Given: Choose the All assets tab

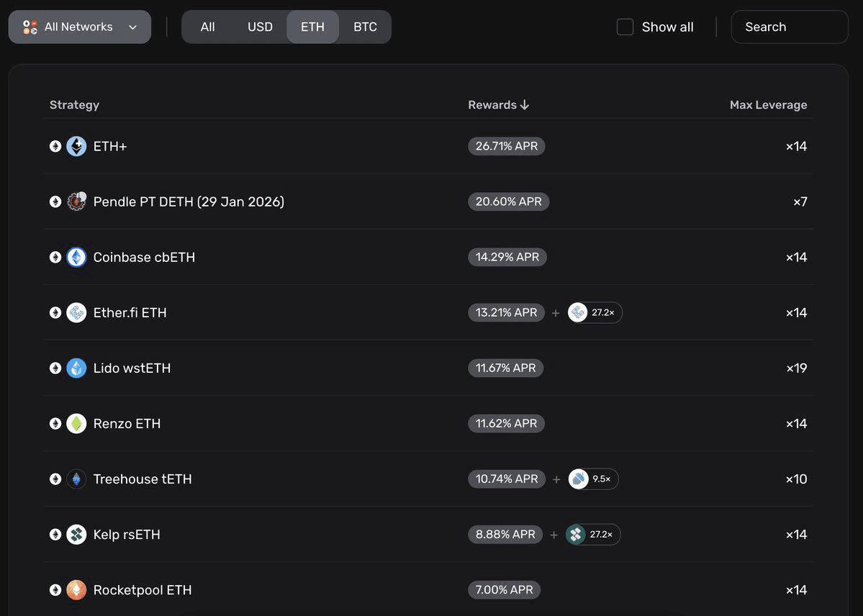Looking at the screenshot, I should coord(207,27).
